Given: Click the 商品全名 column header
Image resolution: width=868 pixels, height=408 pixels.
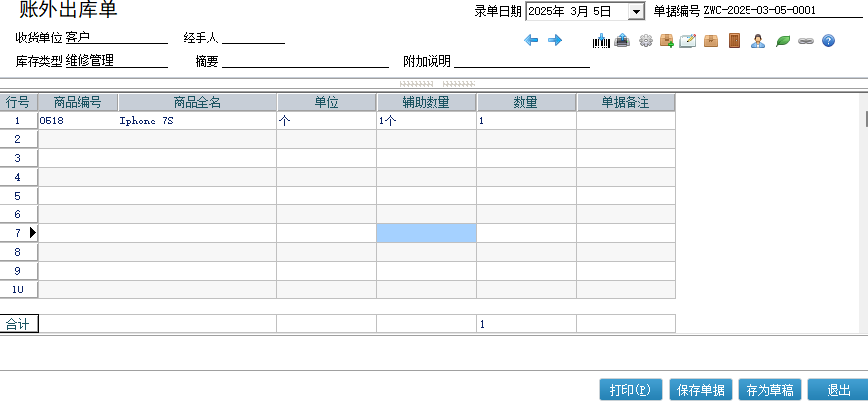Looking at the screenshot, I should coord(197,102).
